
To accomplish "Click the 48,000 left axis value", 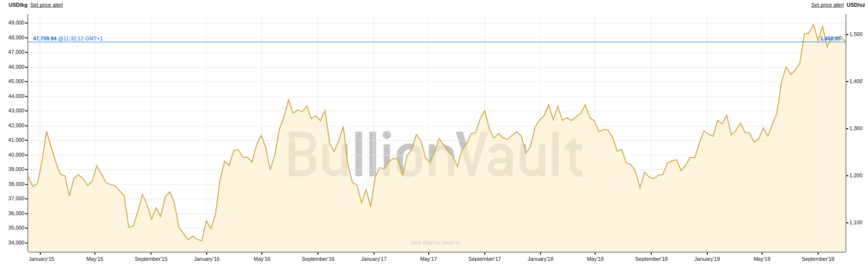I will click(16, 37).
